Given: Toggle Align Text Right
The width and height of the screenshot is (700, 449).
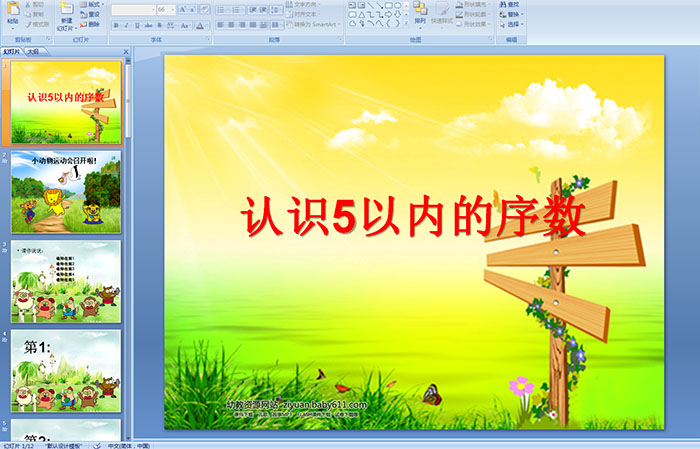Looking at the screenshot, I should point(242,25).
